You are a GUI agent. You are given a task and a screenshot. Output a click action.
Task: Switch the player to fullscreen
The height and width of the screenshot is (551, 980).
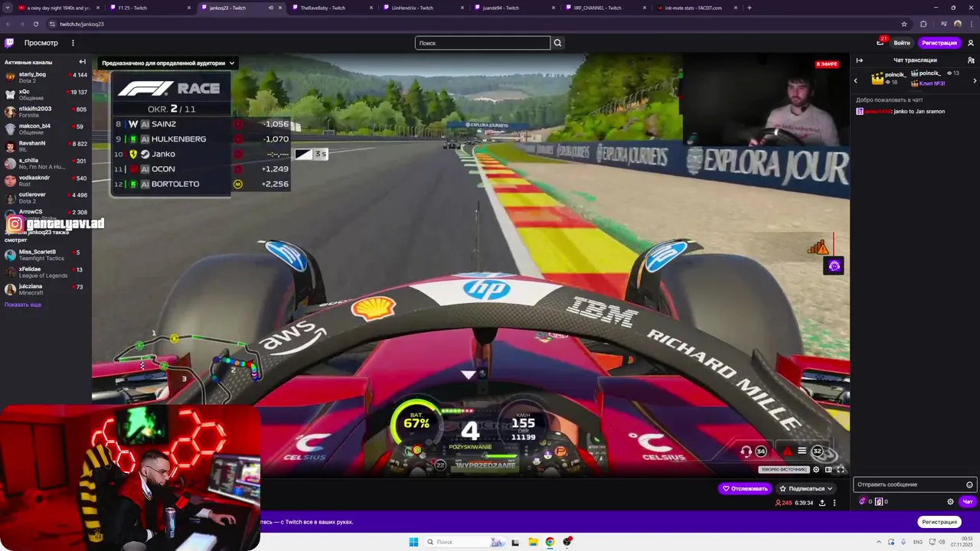tap(841, 469)
